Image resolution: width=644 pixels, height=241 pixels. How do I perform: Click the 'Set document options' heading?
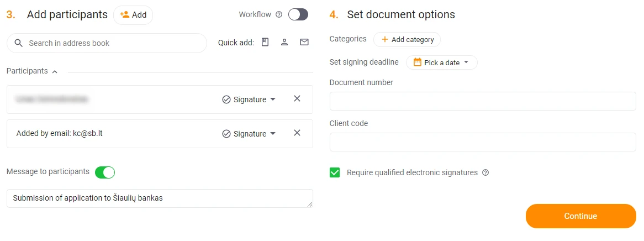pyautogui.click(x=401, y=14)
